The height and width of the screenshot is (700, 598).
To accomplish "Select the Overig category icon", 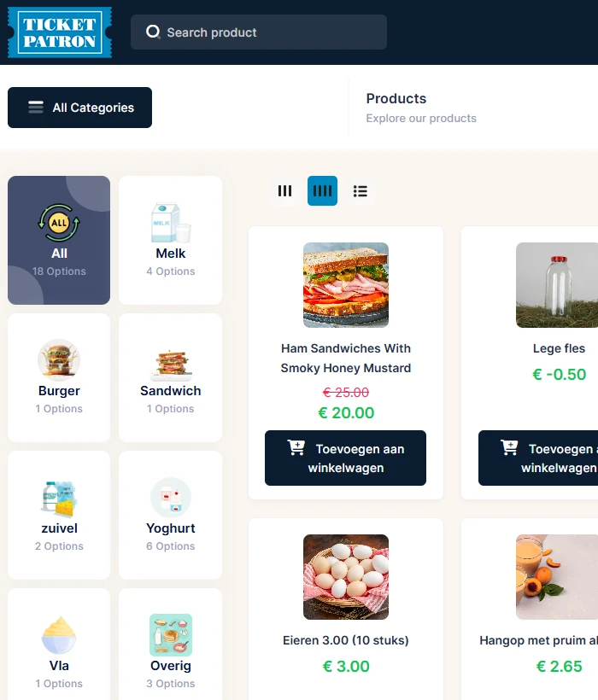I will (171, 635).
